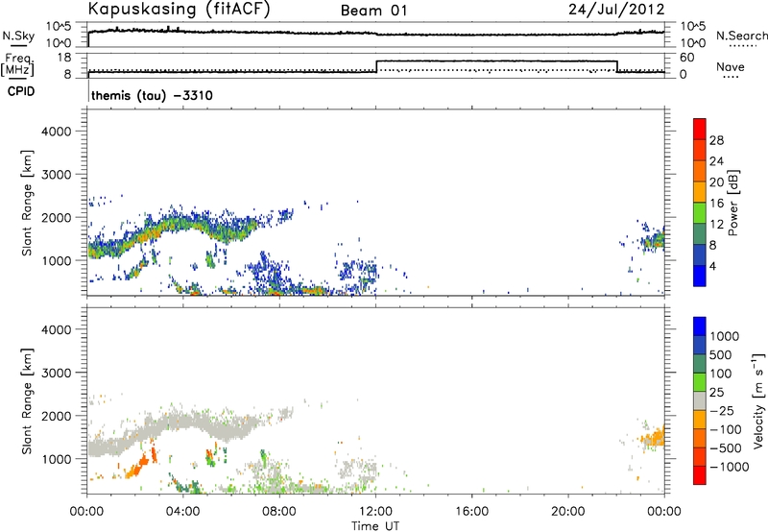Select the 100 label on velocity colorbar
This screenshot has height=532, width=768.
click(721, 374)
